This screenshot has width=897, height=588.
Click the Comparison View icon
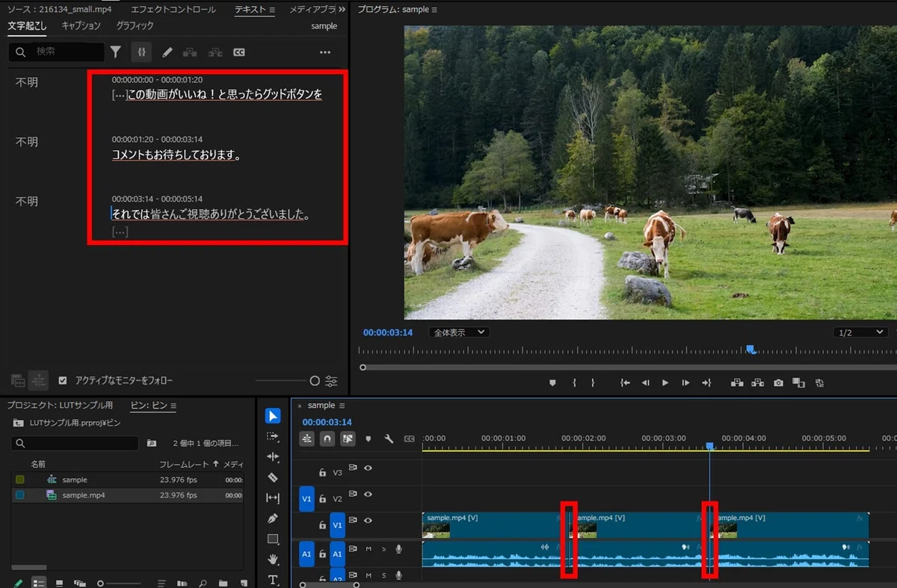799,383
